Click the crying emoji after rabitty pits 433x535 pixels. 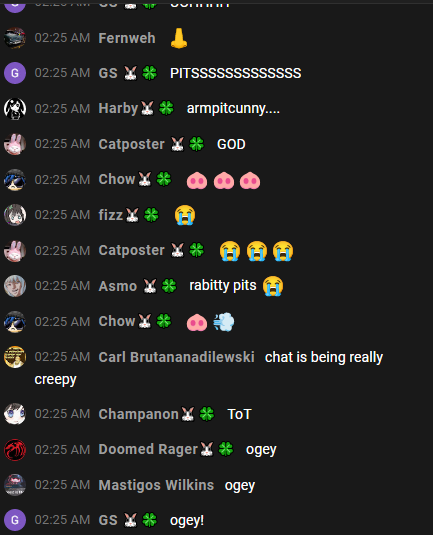click(x=273, y=286)
